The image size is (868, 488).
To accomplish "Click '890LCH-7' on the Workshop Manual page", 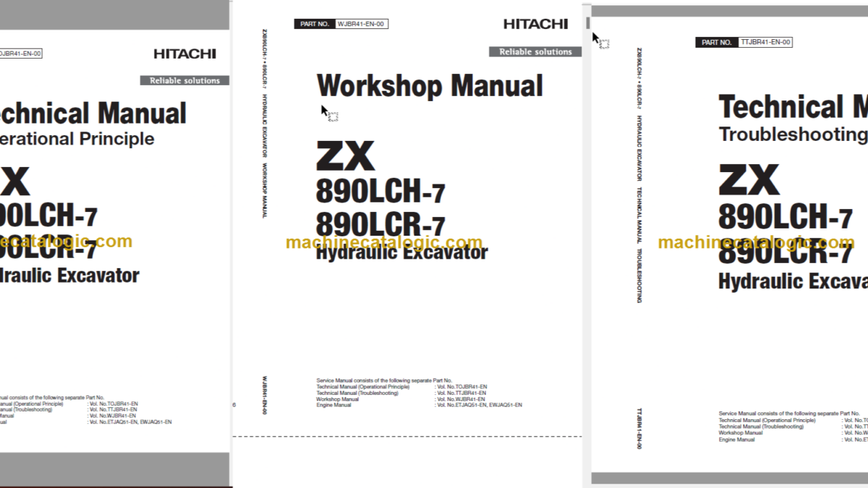I will coord(380,192).
